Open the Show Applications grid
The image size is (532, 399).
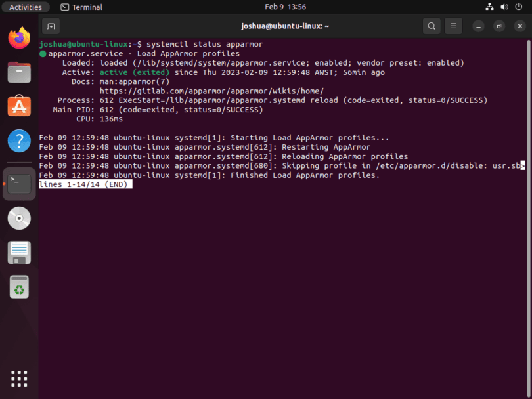[19, 379]
